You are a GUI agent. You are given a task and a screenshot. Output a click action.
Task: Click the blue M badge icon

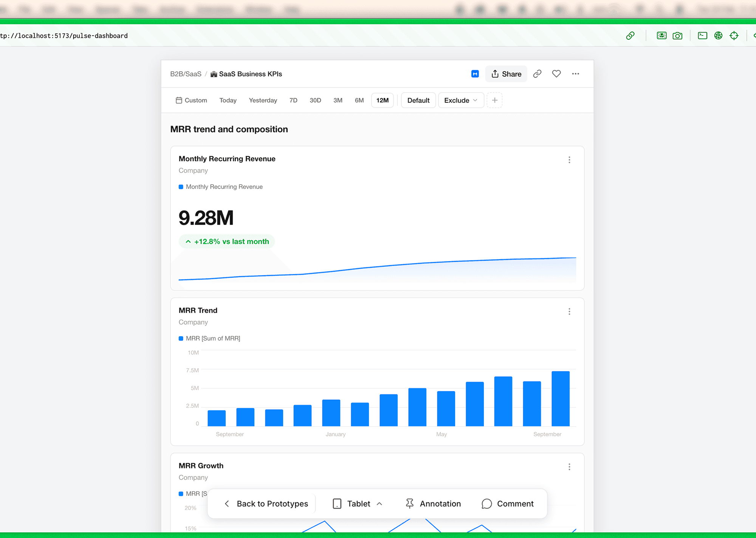click(x=475, y=74)
